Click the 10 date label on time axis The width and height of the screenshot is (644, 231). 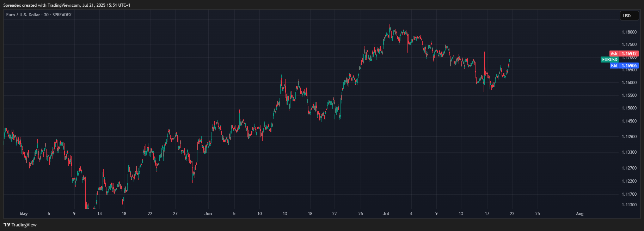pos(260,214)
